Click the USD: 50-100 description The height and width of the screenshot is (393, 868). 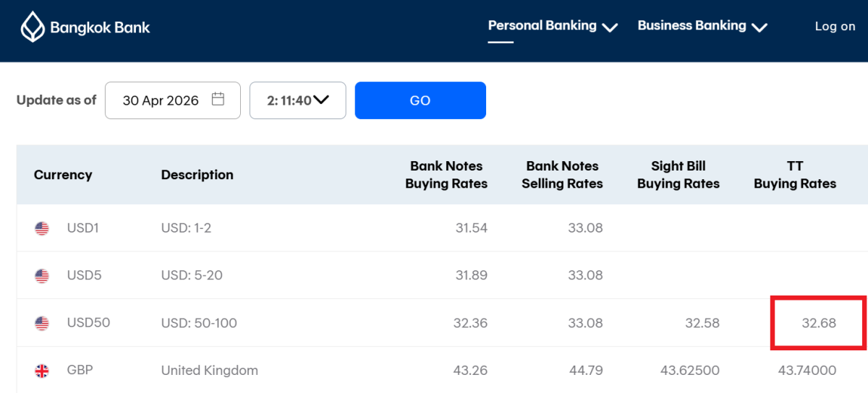199,323
